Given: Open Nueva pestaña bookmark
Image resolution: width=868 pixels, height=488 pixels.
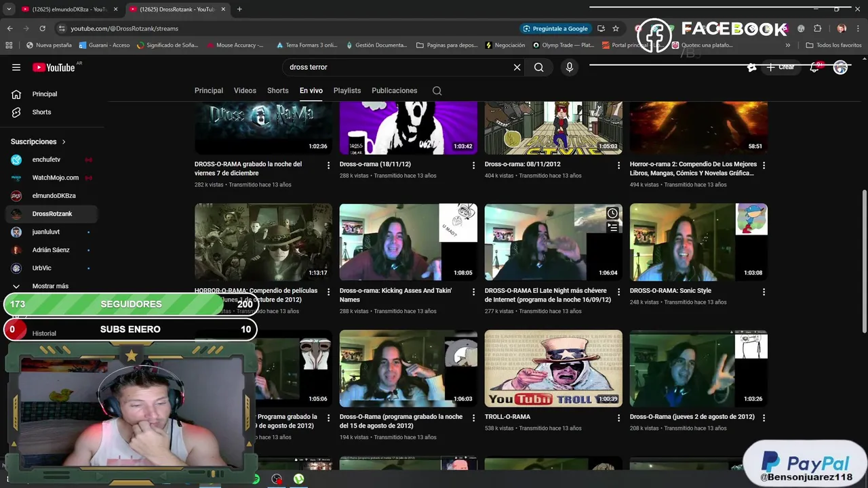Looking at the screenshot, I should coord(49,45).
